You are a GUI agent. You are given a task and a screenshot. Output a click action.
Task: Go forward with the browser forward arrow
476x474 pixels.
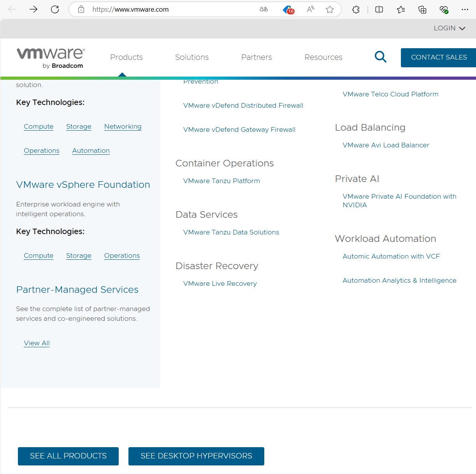pyautogui.click(x=33, y=9)
